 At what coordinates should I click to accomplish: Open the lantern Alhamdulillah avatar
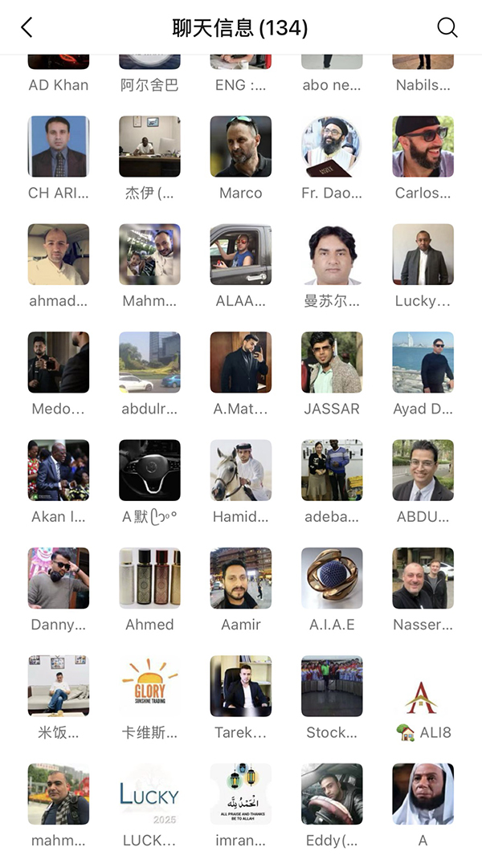tap(240, 794)
